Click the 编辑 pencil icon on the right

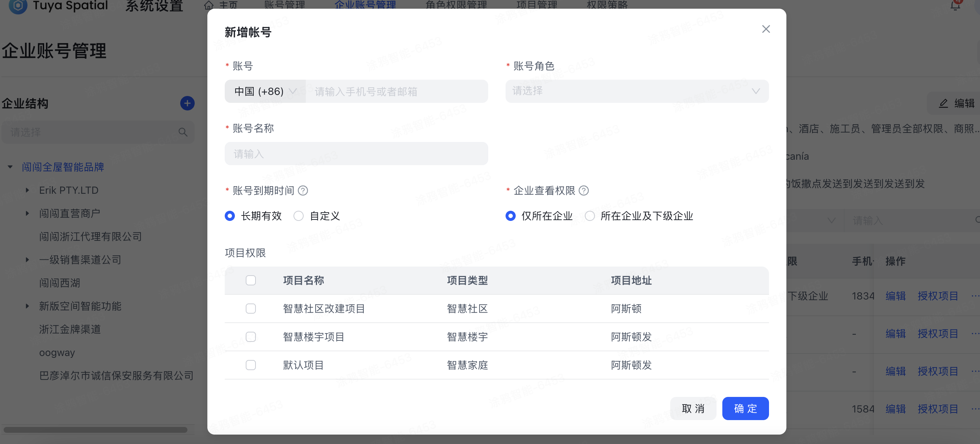click(x=943, y=104)
